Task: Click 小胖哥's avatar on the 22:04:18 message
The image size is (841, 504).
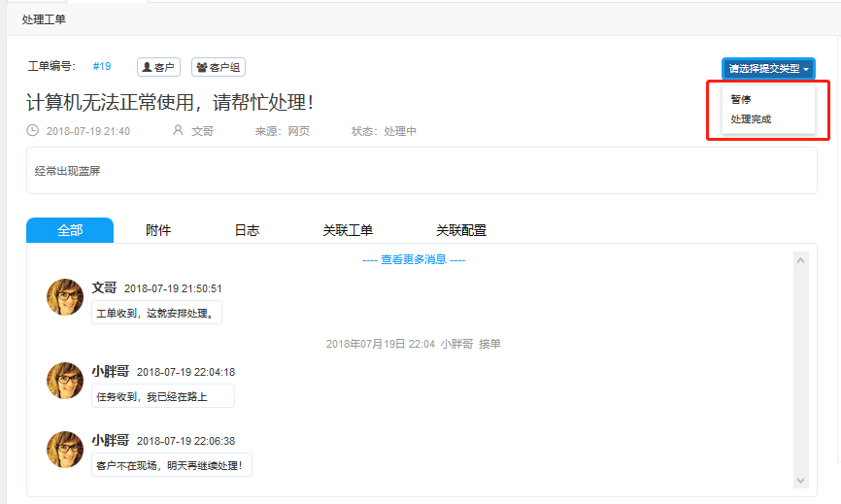Action: point(65,381)
